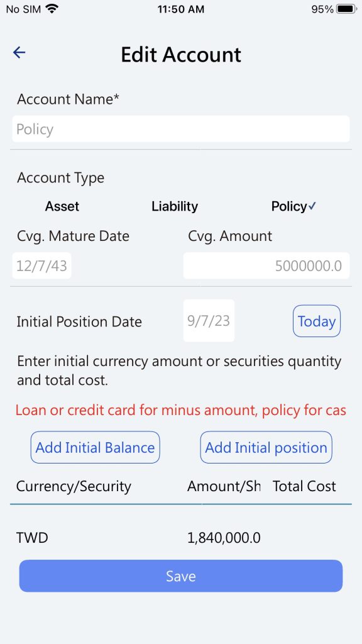Tap the Wi-Fi status icon
362x644 pixels.
pyautogui.click(x=52, y=9)
